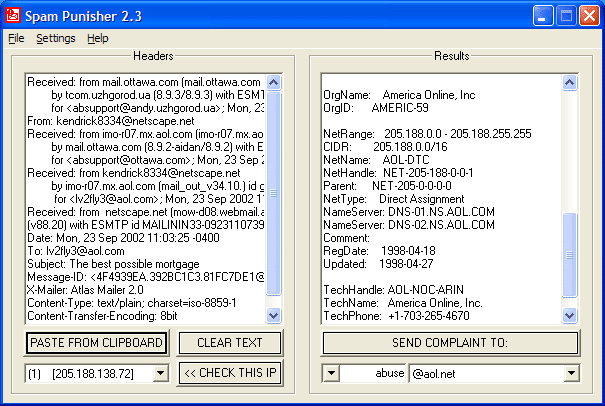Click 'RegDate: 1998-04-18' line
605x406 pixels.
380,251
